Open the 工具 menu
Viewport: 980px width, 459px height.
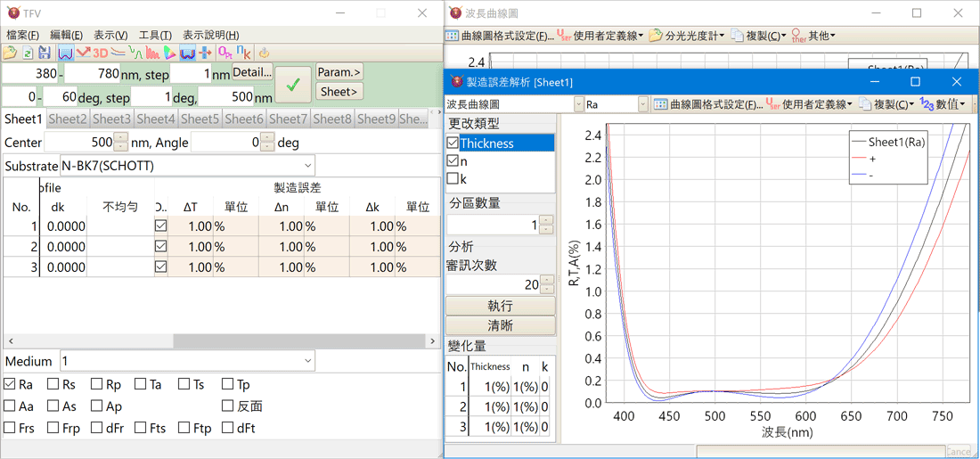point(155,35)
